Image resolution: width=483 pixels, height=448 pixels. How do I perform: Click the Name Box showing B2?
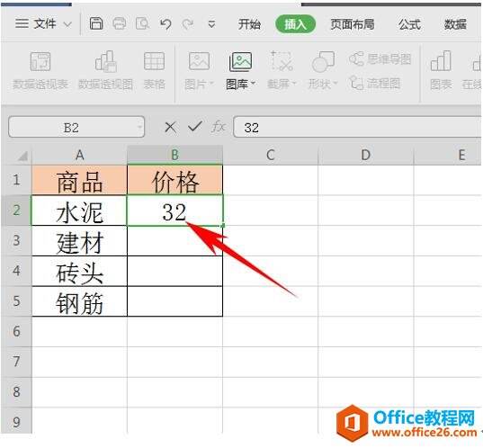coord(76,127)
